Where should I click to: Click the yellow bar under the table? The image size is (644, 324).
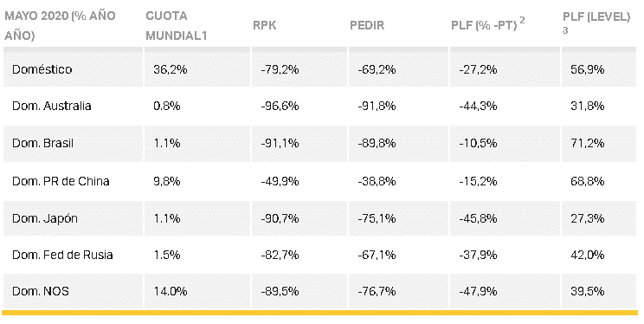[x=319, y=313]
